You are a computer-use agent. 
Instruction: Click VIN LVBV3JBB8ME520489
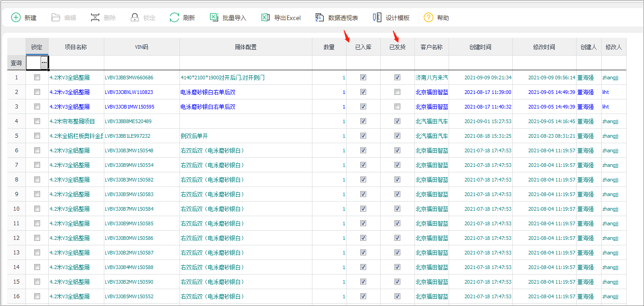pyautogui.click(x=128, y=121)
